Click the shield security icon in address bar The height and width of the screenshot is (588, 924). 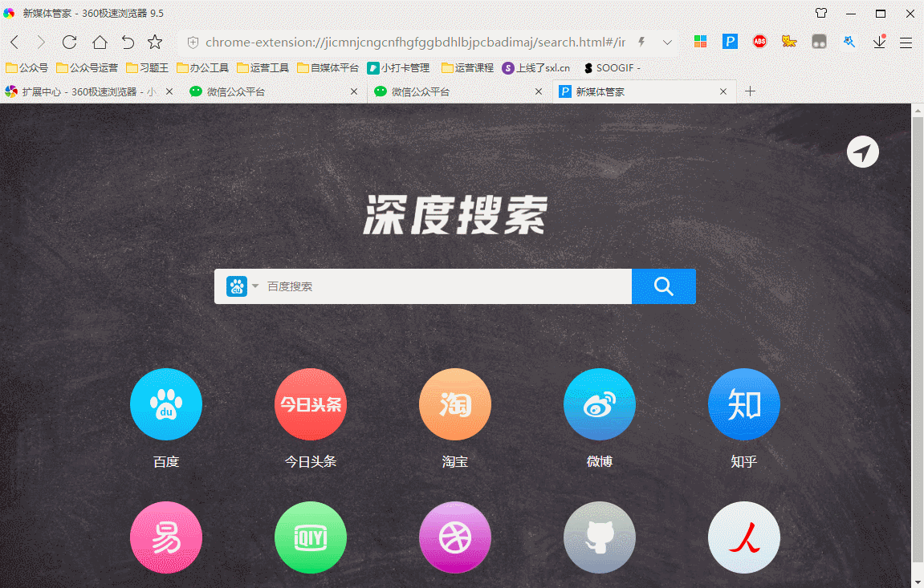[193, 43]
